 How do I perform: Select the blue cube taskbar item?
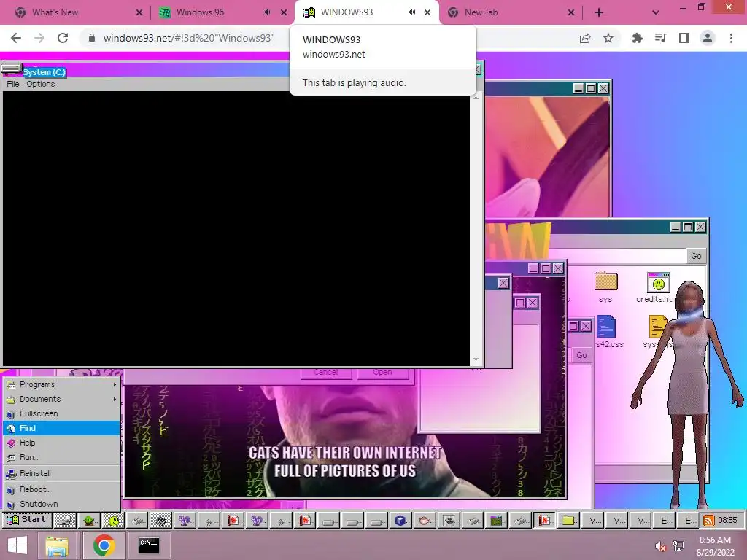pos(400,521)
